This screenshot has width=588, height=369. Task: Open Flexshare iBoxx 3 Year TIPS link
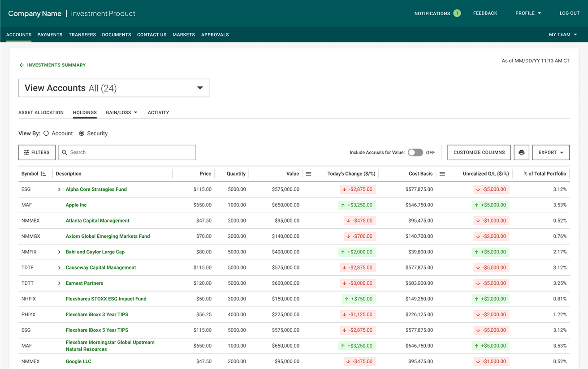pos(97,315)
